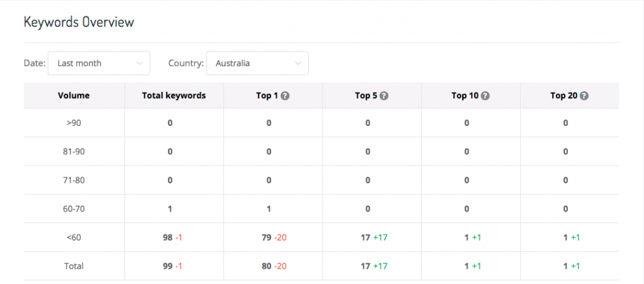Screen dimensions: 644x284
Task: Click the 80 value in Total row
Action: tap(267, 266)
